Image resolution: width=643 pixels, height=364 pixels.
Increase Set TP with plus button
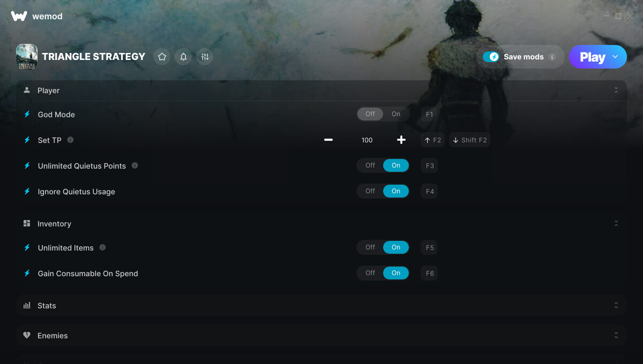coord(401,140)
